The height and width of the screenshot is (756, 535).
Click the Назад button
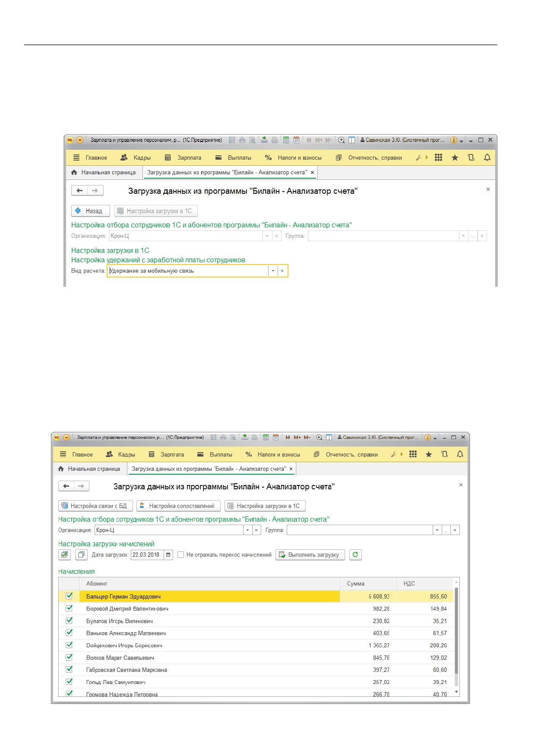pyautogui.click(x=91, y=211)
